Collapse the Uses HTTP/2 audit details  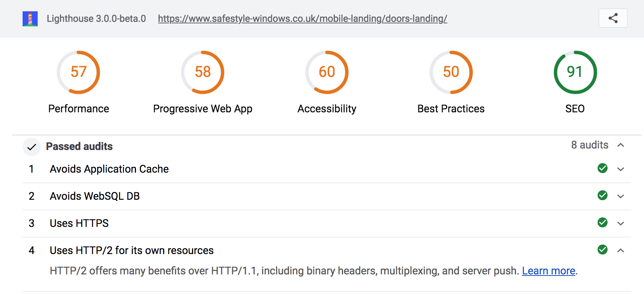coord(621,250)
